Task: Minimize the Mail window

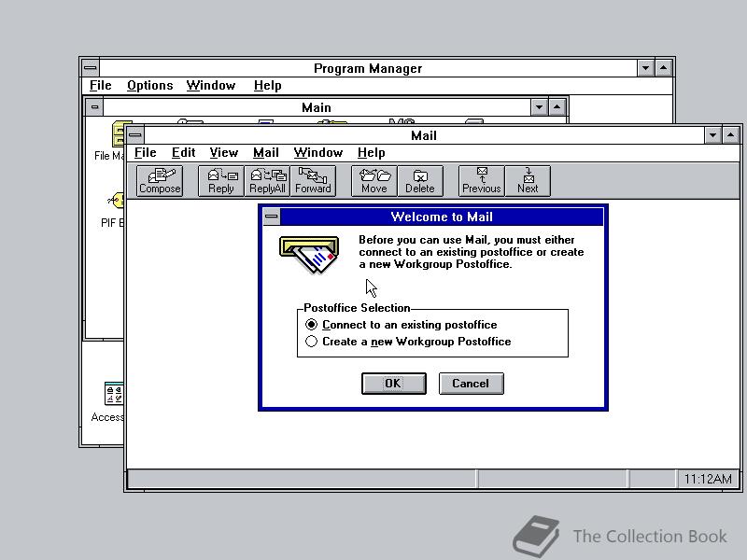Action: 712,135
